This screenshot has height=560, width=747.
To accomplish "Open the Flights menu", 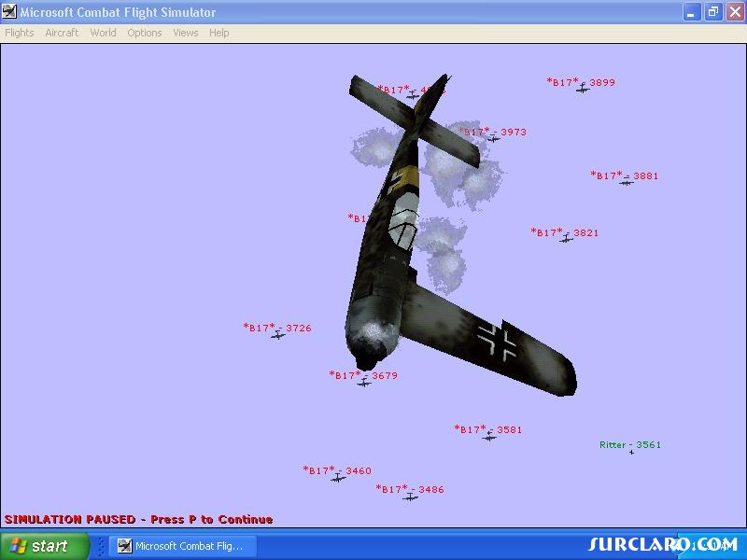I will click(x=20, y=33).
